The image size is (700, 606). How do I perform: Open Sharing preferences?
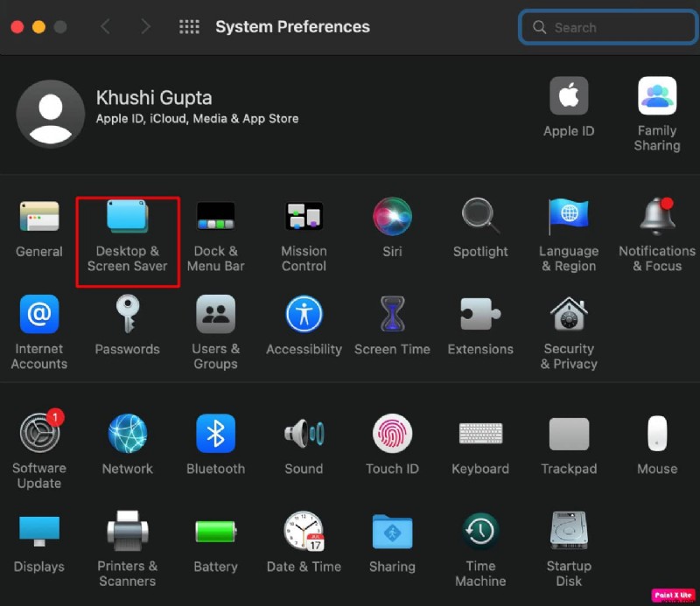coord(392,531)
